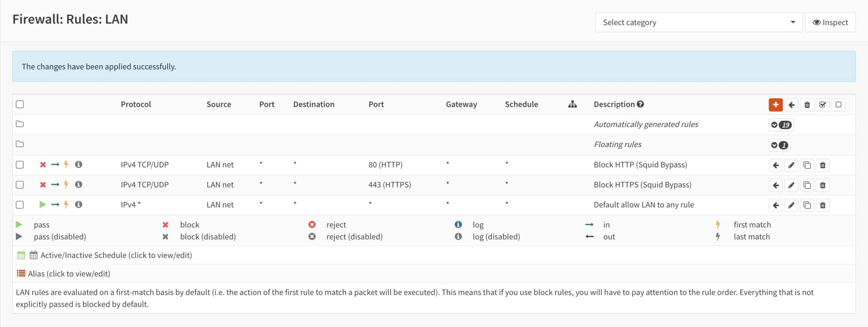Toggle the select-all rules checkbox
Screen dimensions: 868x327
pos(20,104)
